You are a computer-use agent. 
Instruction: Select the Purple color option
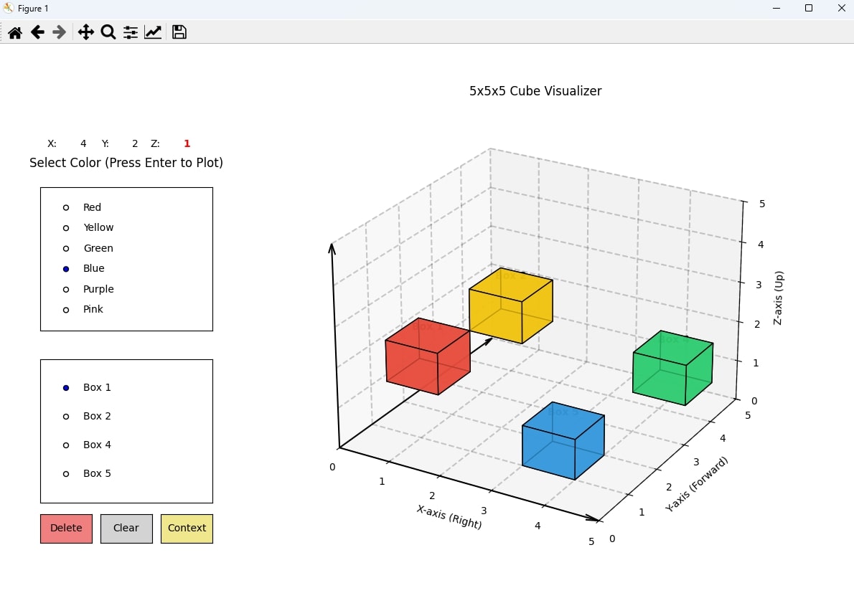click(x=66, y=290)
